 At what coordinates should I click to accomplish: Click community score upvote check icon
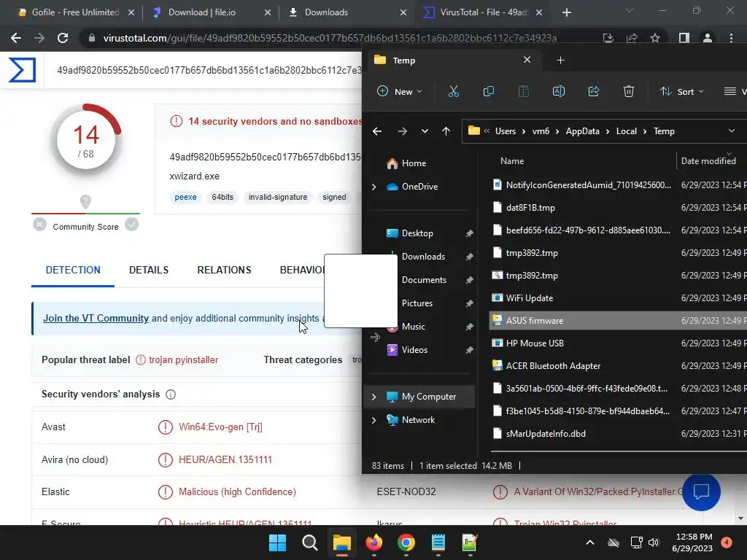pyautogui.click(x=132, y=225)
